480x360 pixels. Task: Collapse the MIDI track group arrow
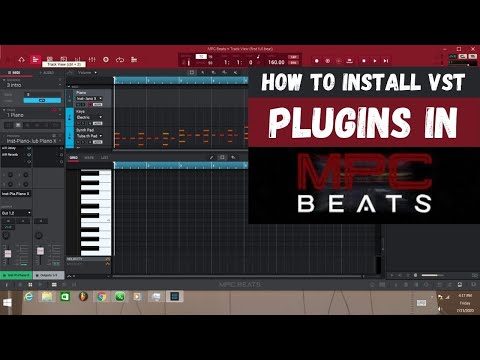coord(69,87)
